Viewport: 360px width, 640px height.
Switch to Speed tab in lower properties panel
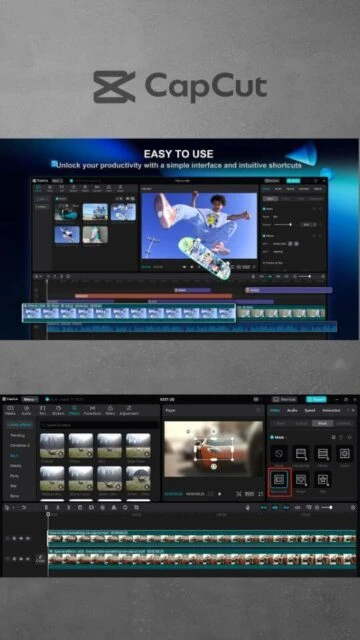click(310, 410)
